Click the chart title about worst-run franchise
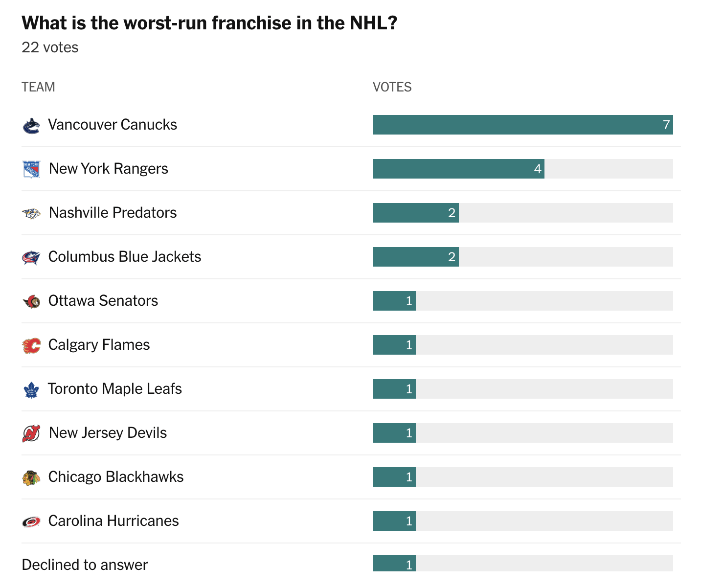 click(x=209, y=23)
